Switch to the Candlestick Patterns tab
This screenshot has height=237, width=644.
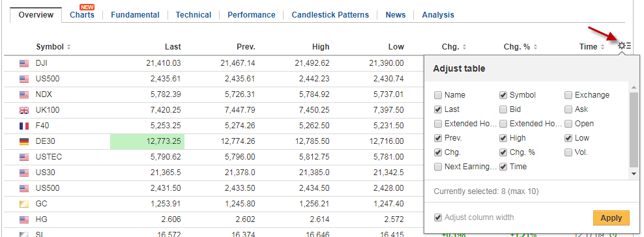[x=330, y=15]
